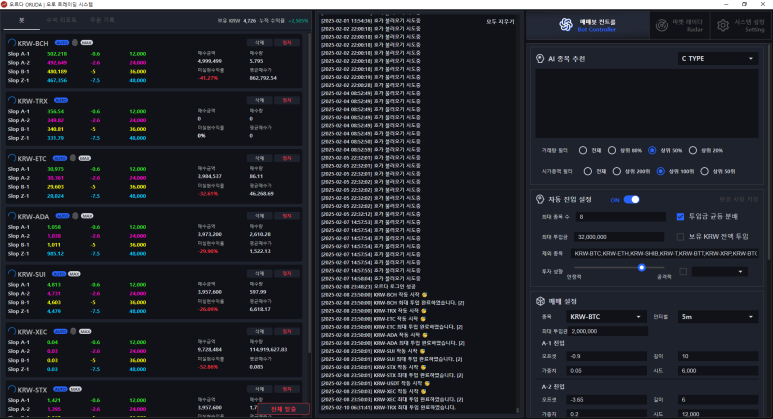This screenshot has height=419, width=773.
Task: Click the MAX badge on KRW-ETC
Action: 85,158
